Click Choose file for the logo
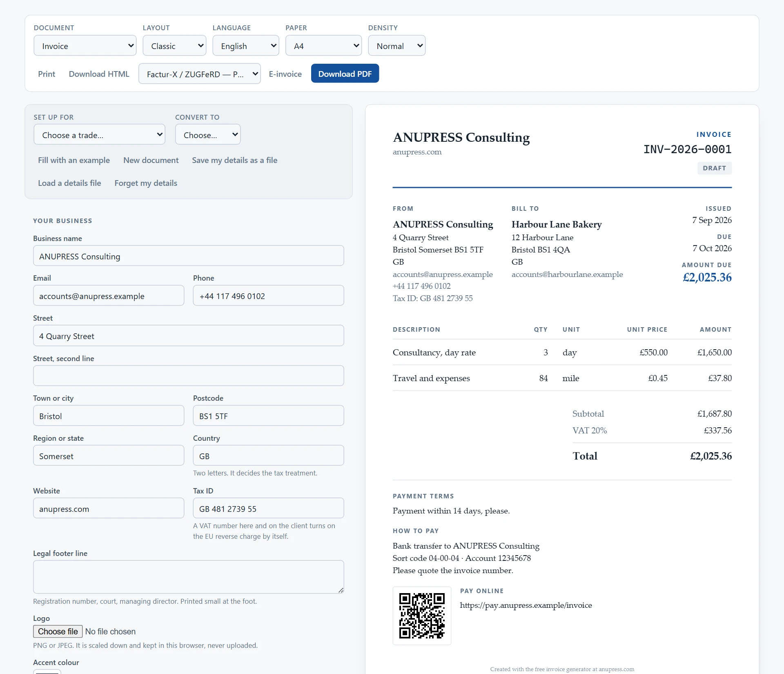Image resolution: width=784 pixels, height=674 pixels. pyautogui.click(x=58, y=632)
